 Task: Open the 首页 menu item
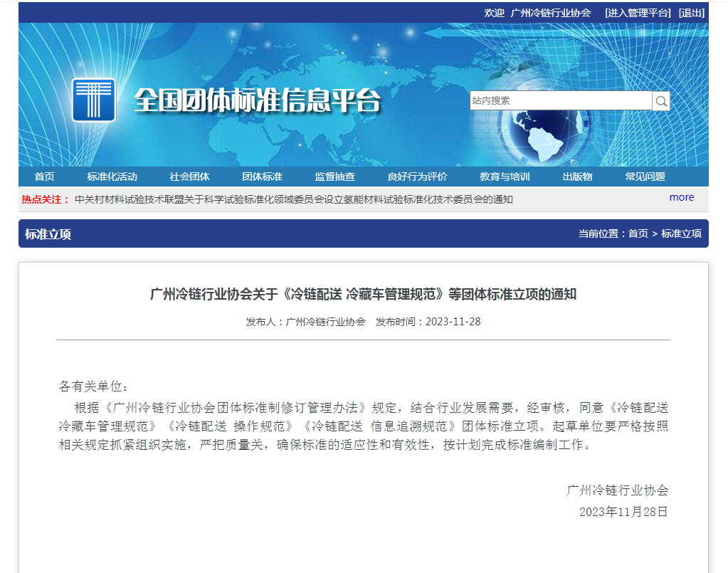45,177
